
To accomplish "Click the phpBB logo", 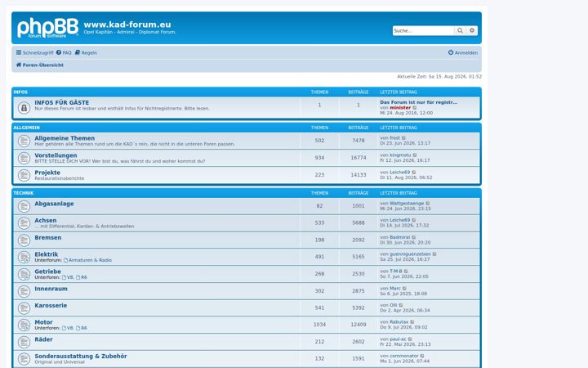I will [47, 28].
